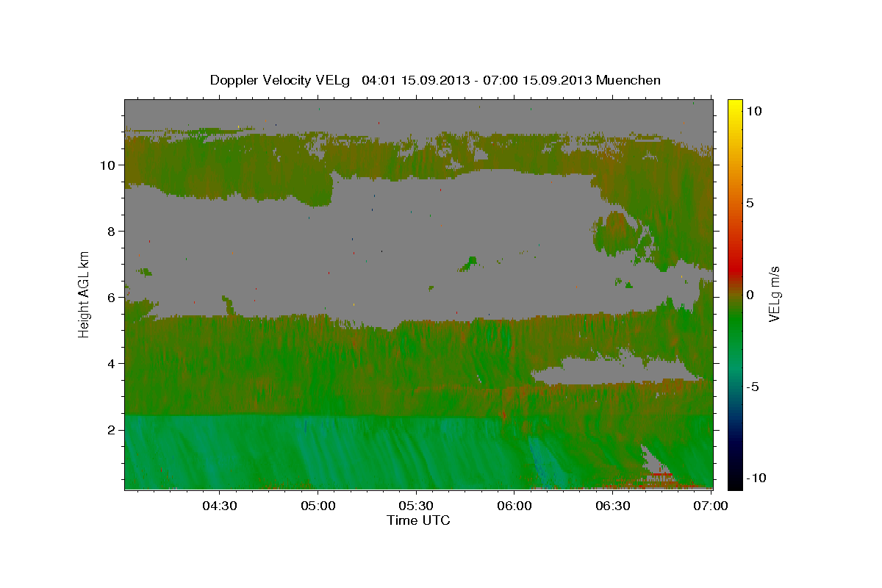The image size is (882, 588).
Task: Click the 06:00 time tick label
Action: (514, 505)
